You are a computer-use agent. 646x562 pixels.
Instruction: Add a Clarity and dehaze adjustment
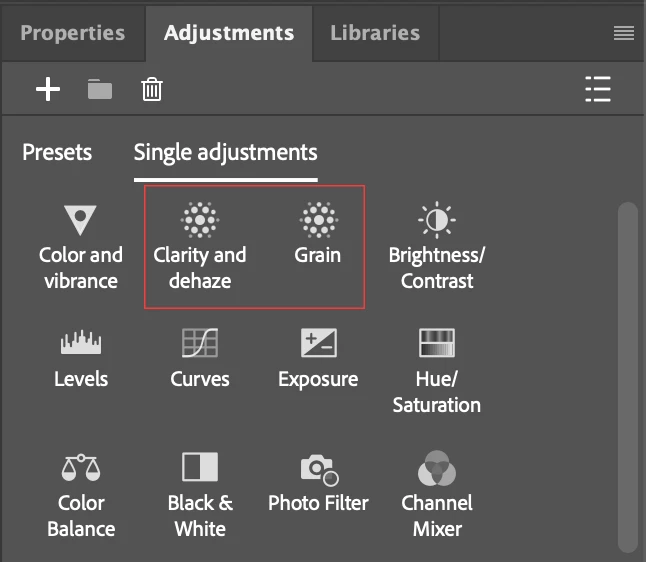200,247
